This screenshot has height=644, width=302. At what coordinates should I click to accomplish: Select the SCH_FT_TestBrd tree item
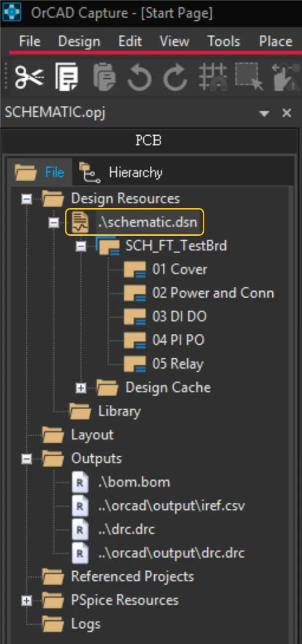tap(176, 246)
